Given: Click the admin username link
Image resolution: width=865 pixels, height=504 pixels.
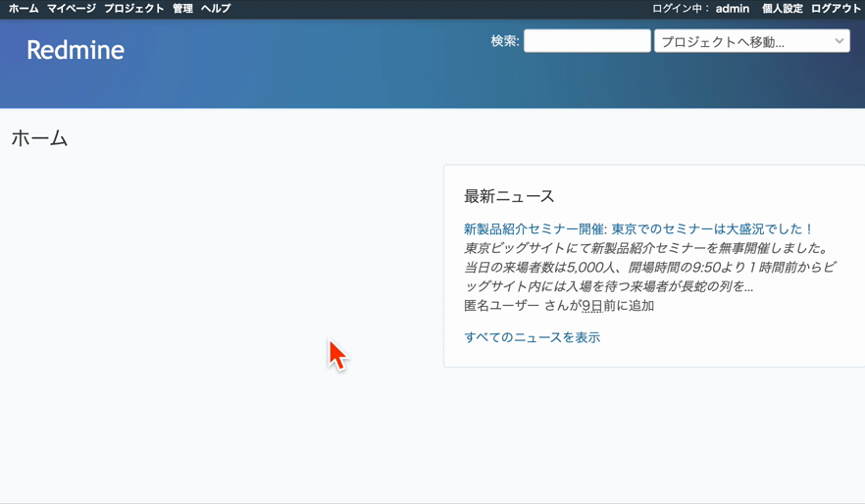Looking at the screenshot, I should point(732,9).
